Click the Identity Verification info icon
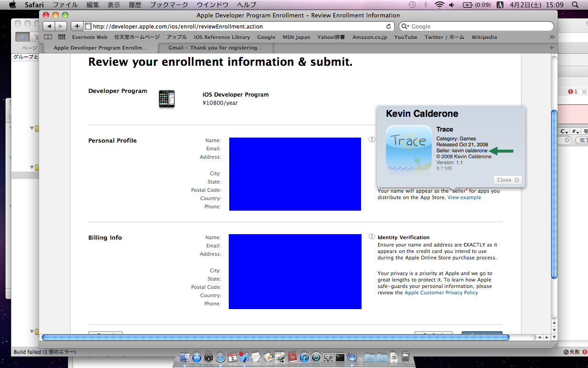The height and width of the screenshot is (368, 588). click(372, 236)
